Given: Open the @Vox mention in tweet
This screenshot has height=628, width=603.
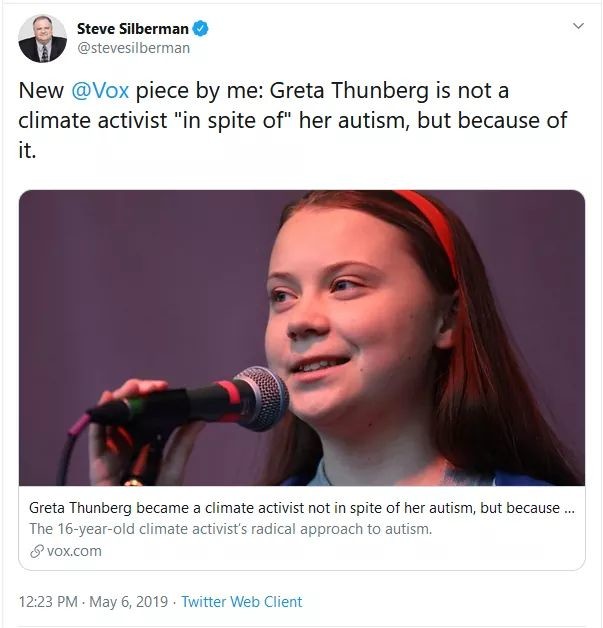Looking at the screenshot, I should [x=100, y=91].
